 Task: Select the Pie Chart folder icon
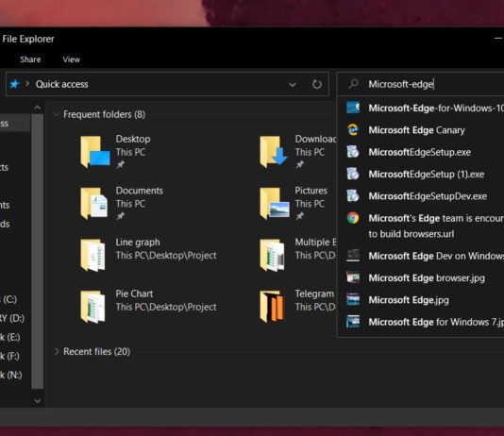pos(92,307)
